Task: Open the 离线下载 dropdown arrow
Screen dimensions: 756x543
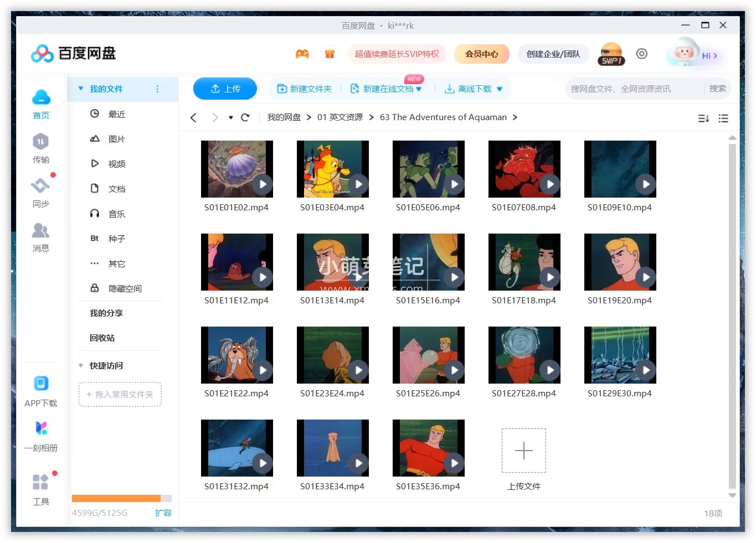Action: [500, 89]
